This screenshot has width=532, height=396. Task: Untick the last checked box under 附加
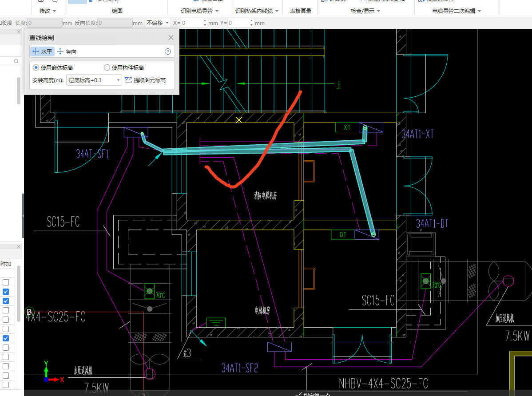click(x=6, y=338)
